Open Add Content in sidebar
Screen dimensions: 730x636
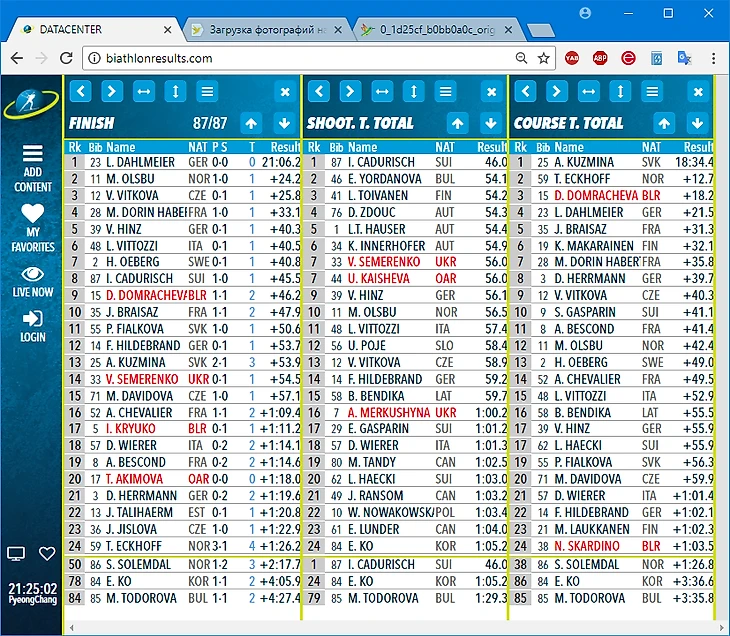(x=32, y=167)
